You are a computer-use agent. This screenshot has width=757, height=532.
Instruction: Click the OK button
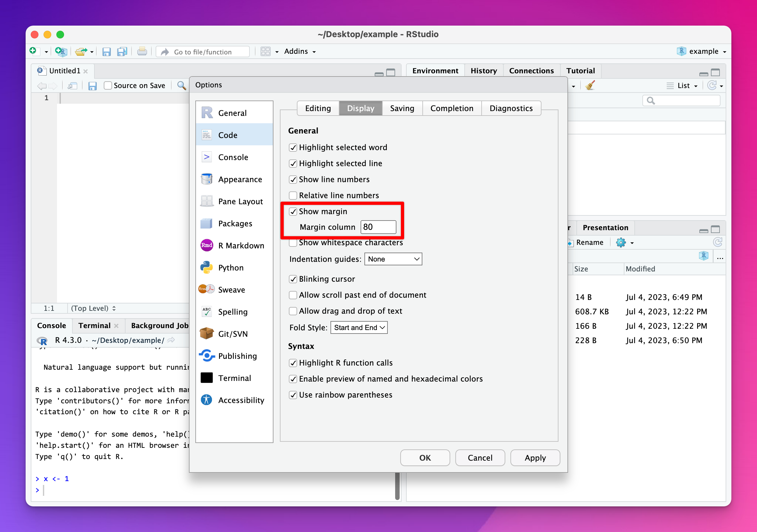coord(425,458)
